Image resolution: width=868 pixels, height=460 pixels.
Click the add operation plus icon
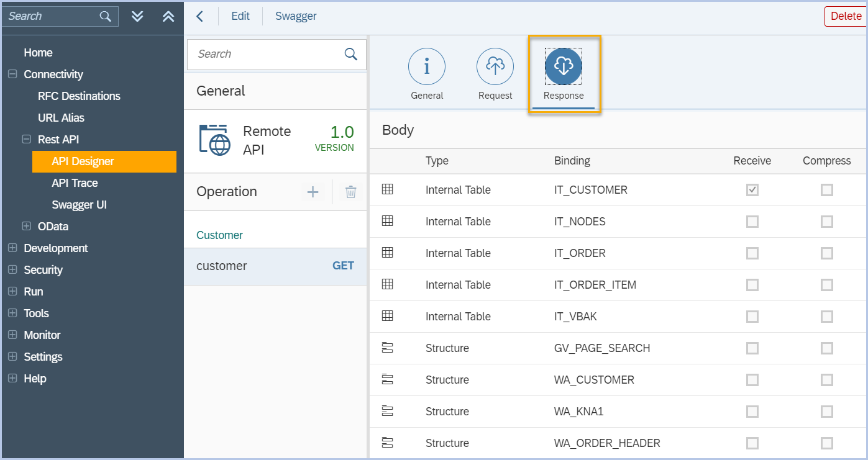[313, 192]
